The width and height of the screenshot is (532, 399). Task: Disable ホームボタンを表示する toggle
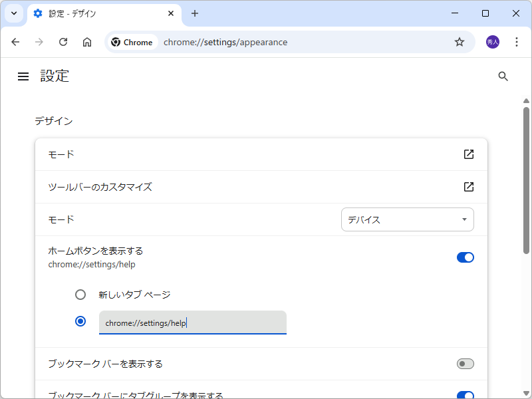tap(465, 257)
